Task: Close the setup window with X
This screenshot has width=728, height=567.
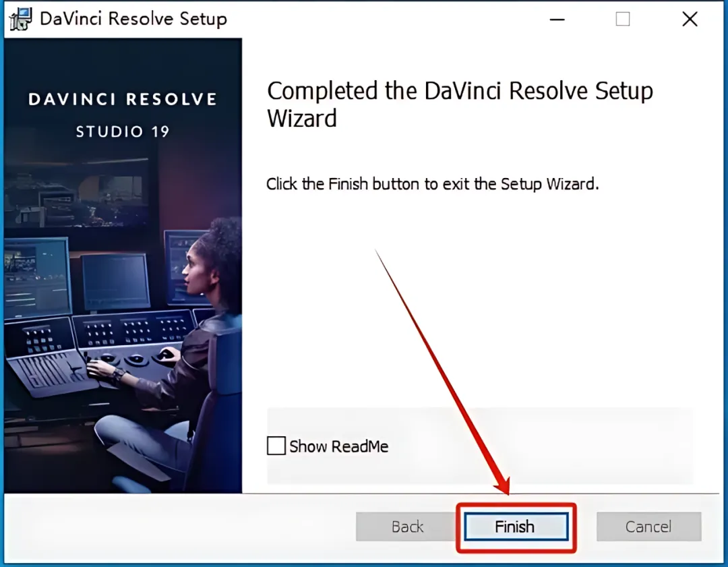Action: pos(690,19)
